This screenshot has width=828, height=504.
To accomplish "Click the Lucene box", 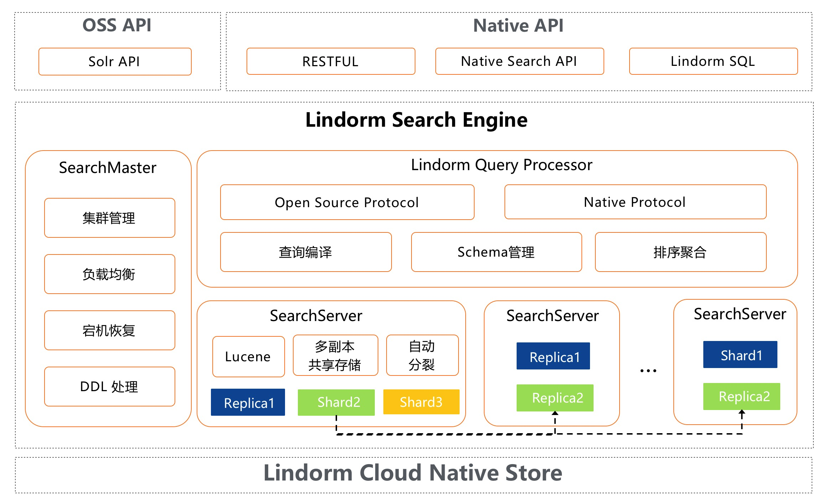I will click(248, 357).
